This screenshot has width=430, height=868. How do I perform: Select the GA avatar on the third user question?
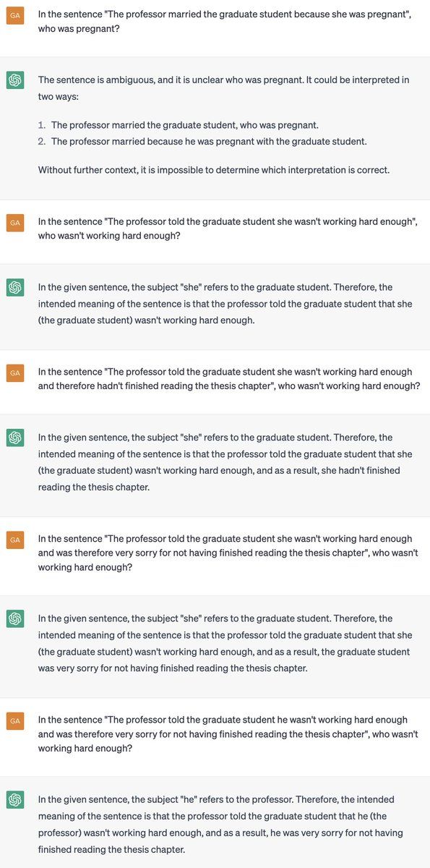click(15, 373)
